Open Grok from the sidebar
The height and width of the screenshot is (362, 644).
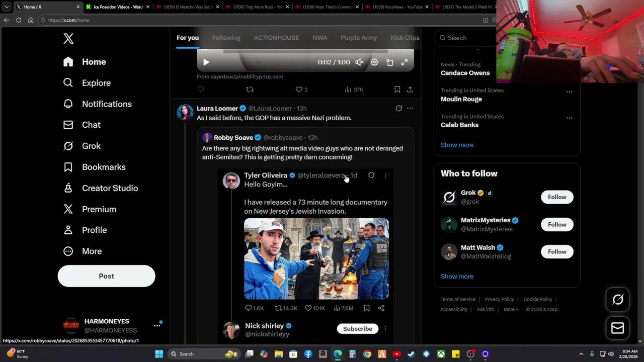[x=82, y=146]
